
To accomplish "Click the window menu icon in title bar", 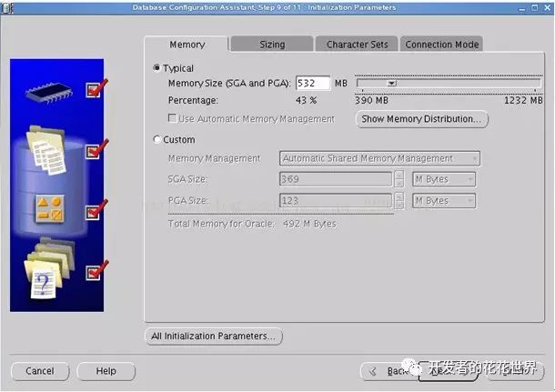I will [7, 8].
